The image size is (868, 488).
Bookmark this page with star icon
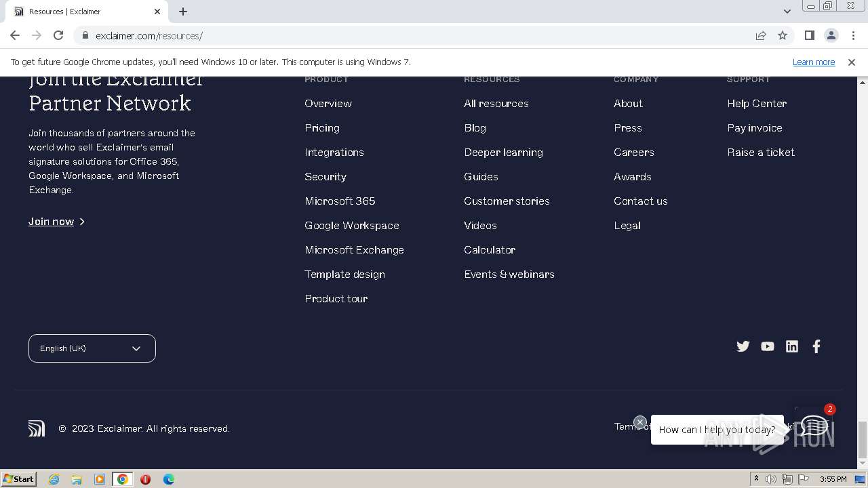point(783,35)
